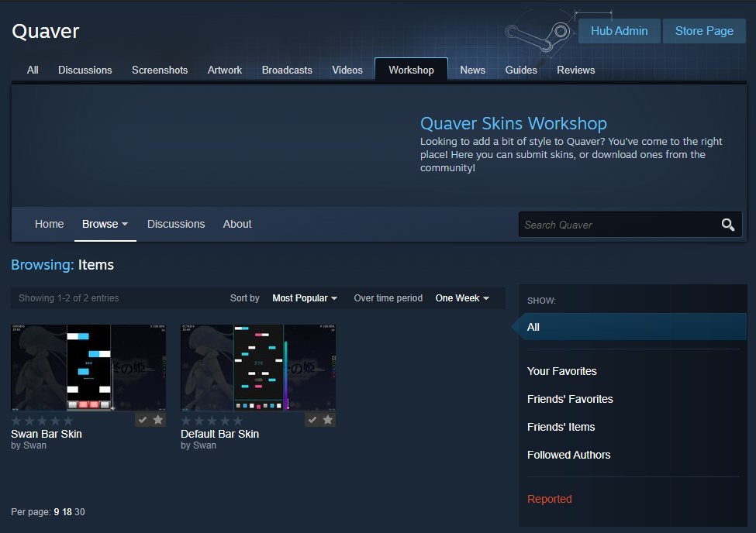Favorite the Swan Bar Skin via star icon

[157, 419]
